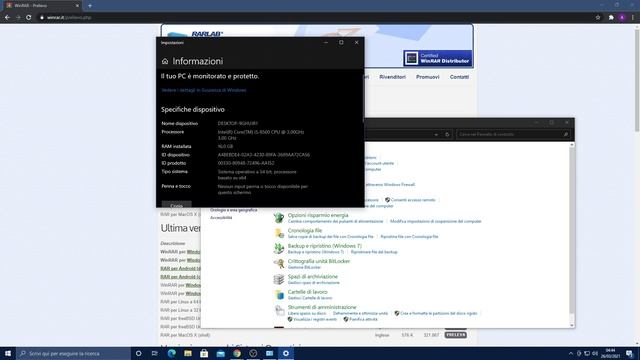The width and height of the screenshot is (640, 360).
Task: Click Visualizza i registri eventi link
Action: (315, 320)
